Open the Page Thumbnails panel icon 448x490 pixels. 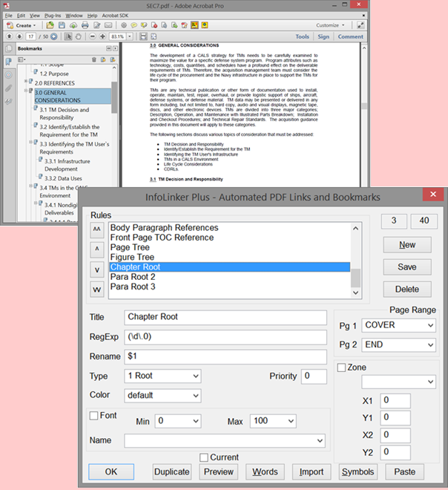(x=9, y=49)
